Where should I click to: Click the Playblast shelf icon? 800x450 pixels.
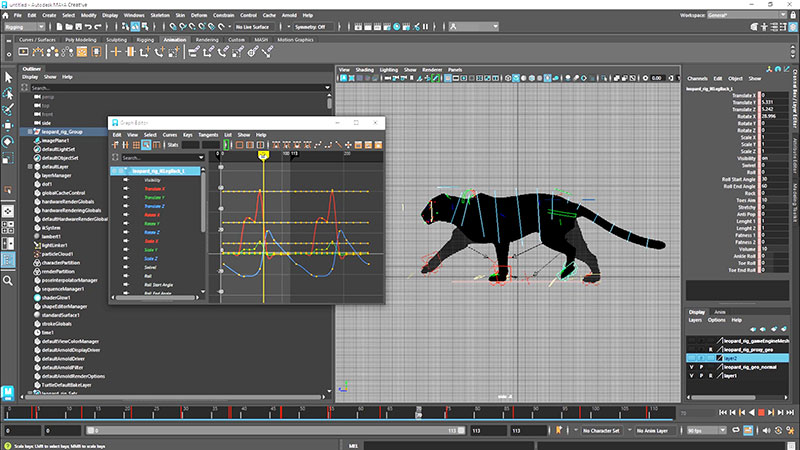(x=23, y=52)
